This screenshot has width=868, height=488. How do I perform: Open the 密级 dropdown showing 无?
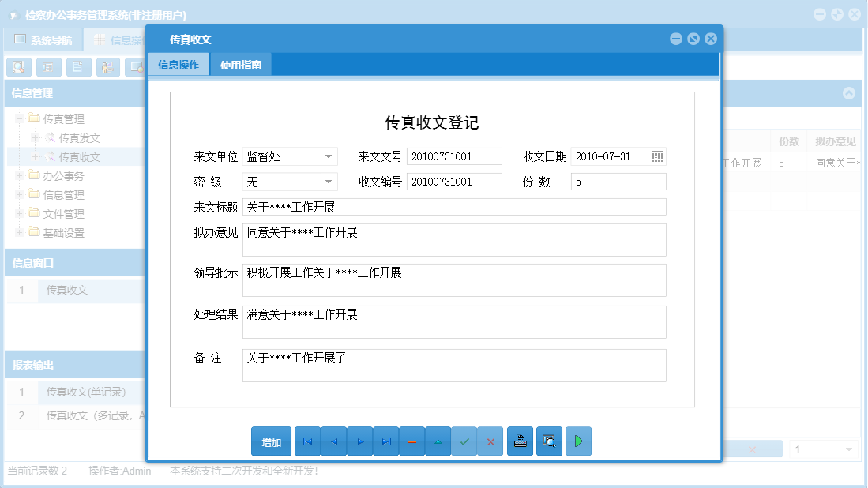[329, 182]
